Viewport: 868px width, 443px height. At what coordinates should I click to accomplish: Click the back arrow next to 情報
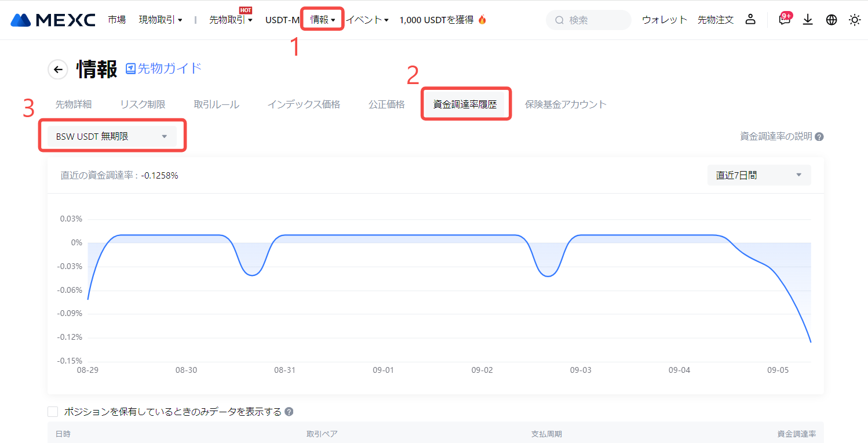coord(57,70)
